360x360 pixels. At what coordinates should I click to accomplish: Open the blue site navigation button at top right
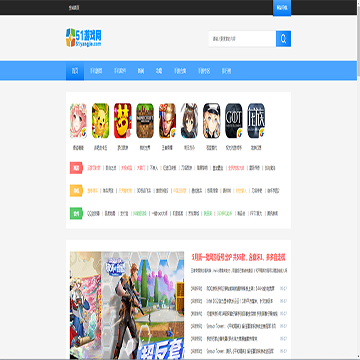tap(282, 8)
